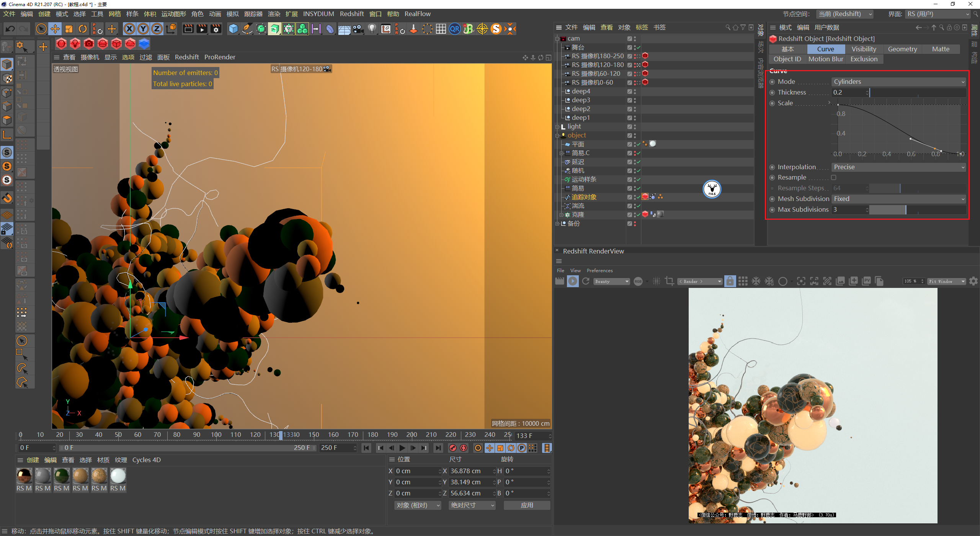Click record active objects button
Image resolution: width=980 pixels, height=536 pixels.
point(453,448)
